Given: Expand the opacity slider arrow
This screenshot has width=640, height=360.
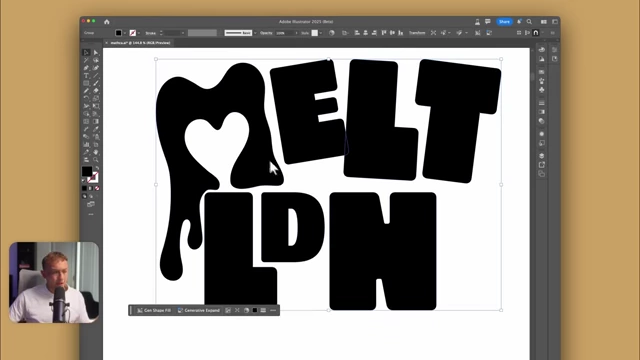Looking at the screenshot, I should pos(296,33).
